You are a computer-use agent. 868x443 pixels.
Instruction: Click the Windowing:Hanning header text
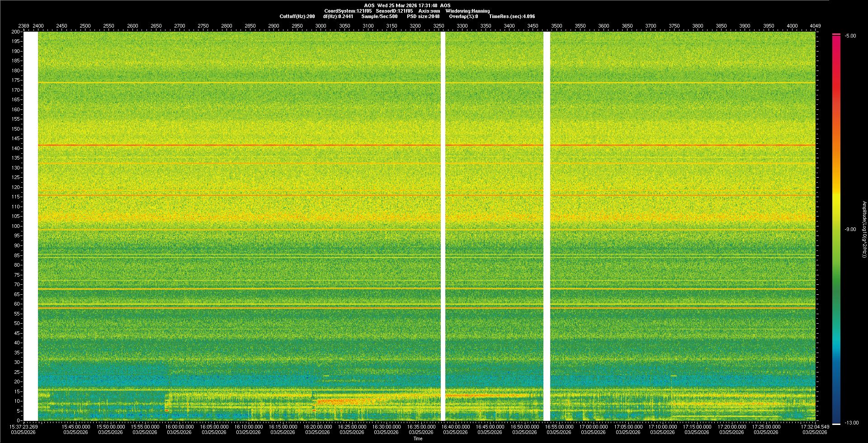(x=467, y=11)
